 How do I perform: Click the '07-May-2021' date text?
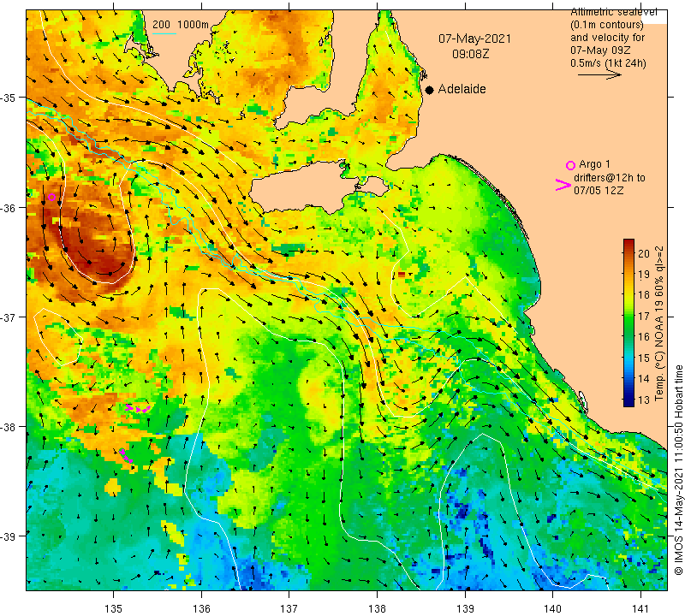click(474, 38)
